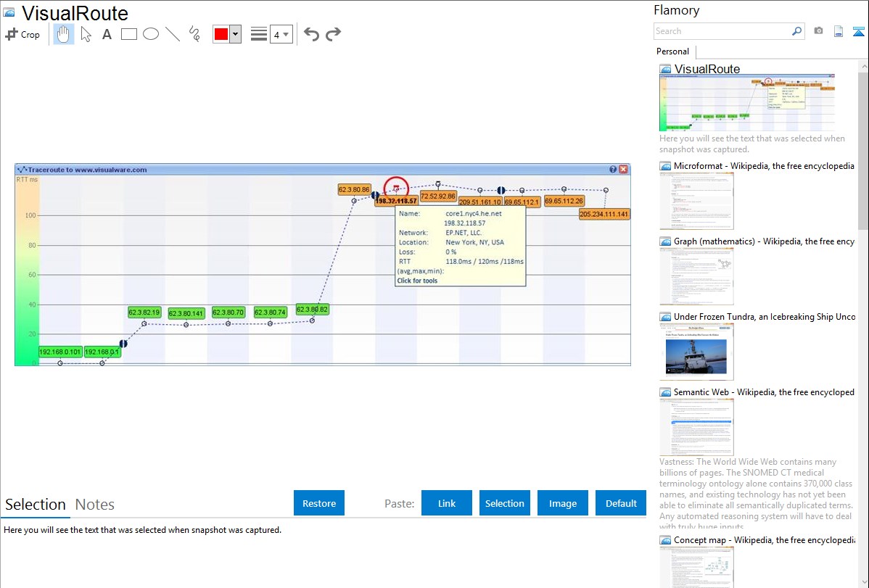
Task: Select the Crop tool
Action: (22, 34)
